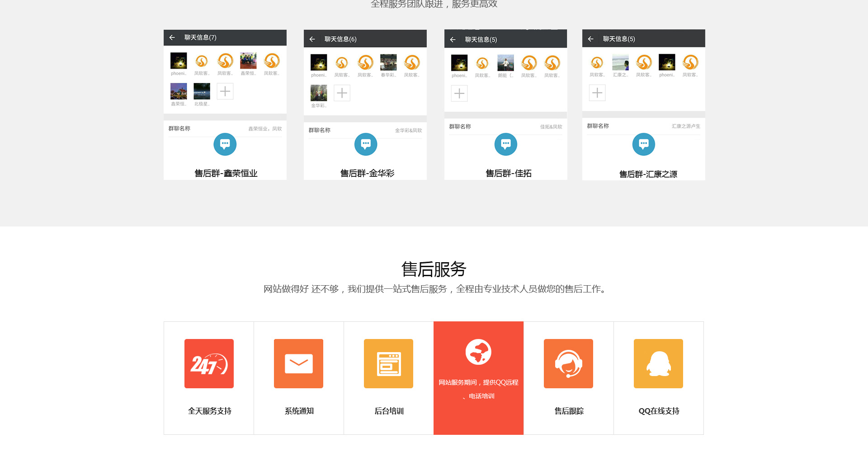Click the globe icon in red highlighted card

tap(478, 352)
